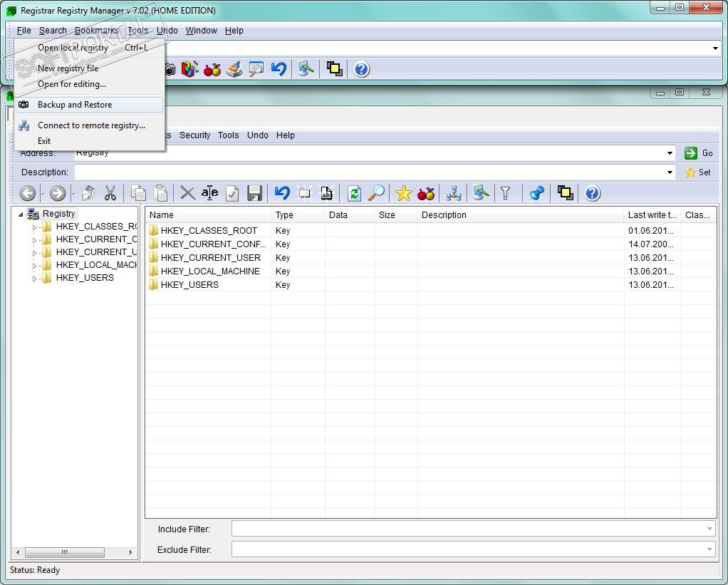This screenshot has height=585, width=728.
Task: Click the Last write time column header
Action: 652,215
